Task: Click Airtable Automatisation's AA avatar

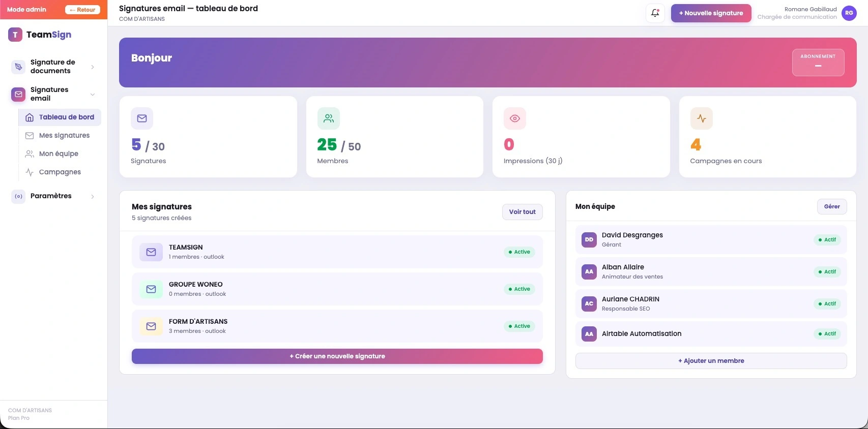Action: 589,334
